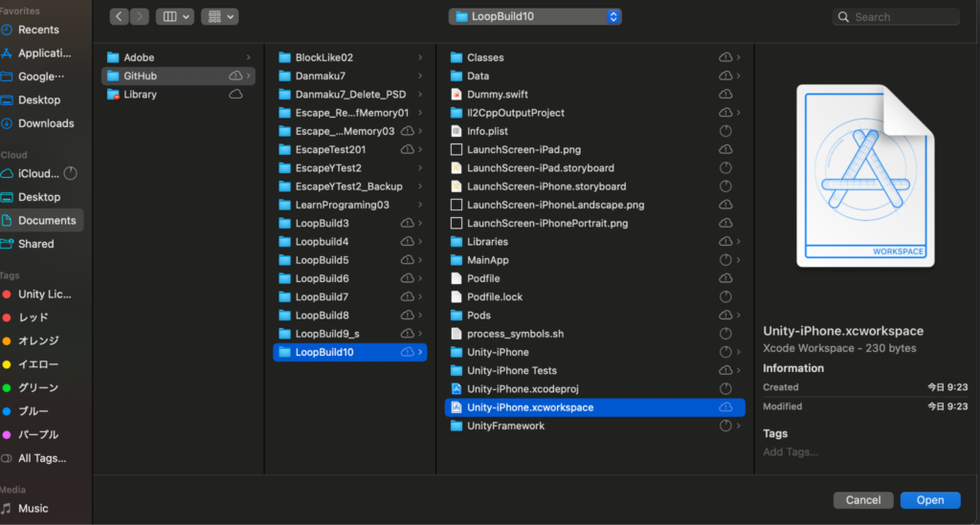Select the Library folder icon with red badge
The image size is (980, 525).
pos(113,95)
